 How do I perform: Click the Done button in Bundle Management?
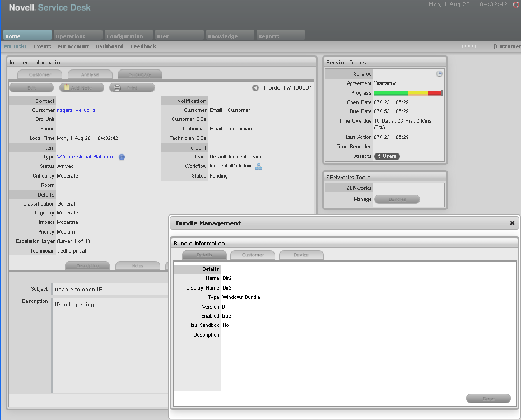pos(488,399)
